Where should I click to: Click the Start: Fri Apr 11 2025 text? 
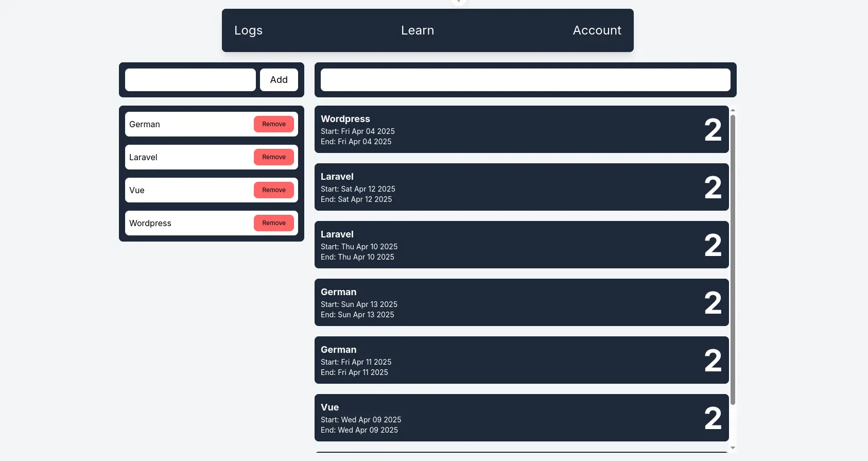[x=356, y=362]
